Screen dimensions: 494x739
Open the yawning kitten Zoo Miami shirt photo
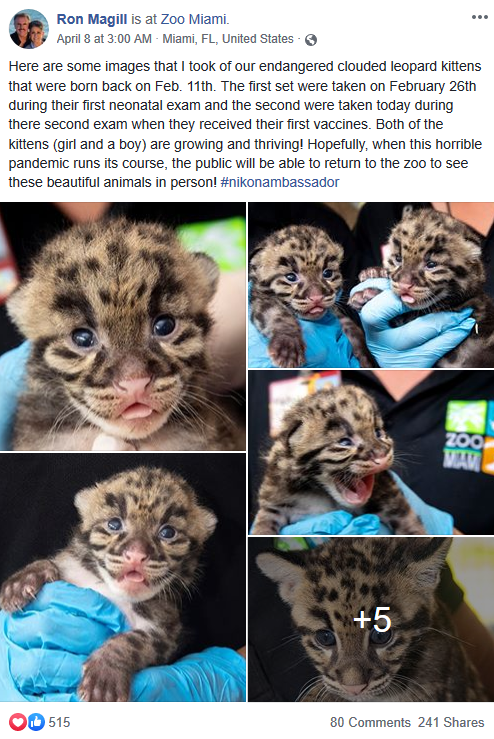[x=371, y=452]
